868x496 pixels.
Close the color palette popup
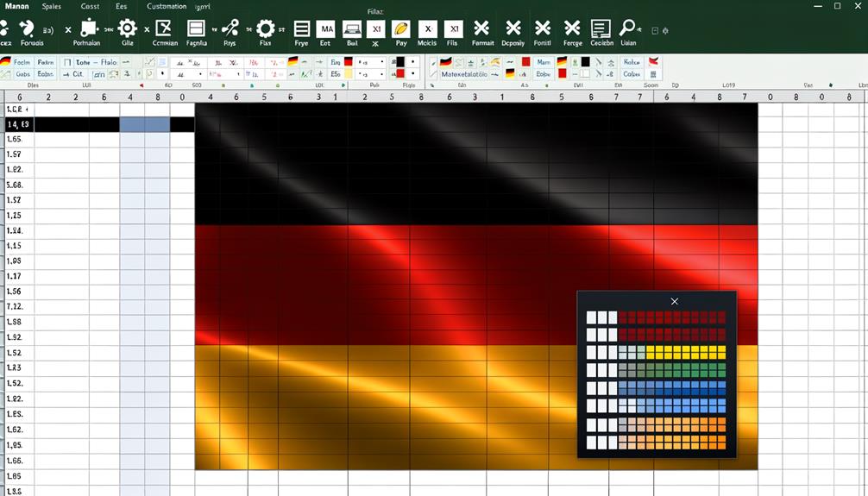coord(674,301)
